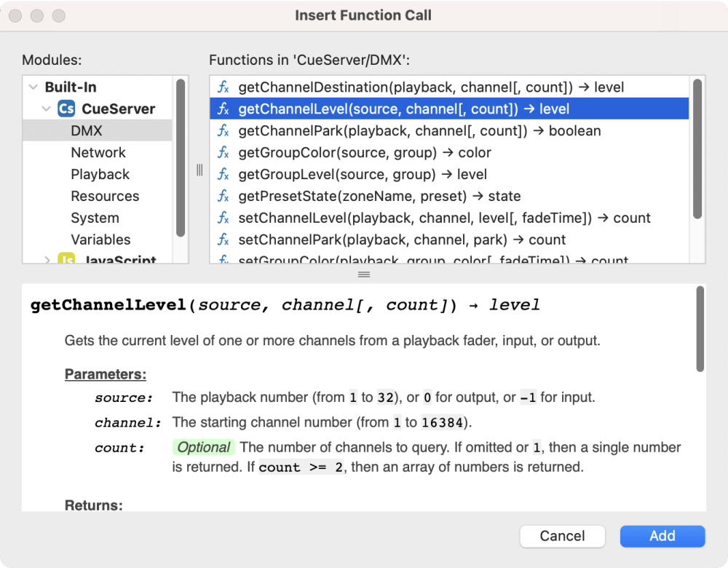728x568 pixels.
Task: Open the Variables module
Action: (100, 240)
